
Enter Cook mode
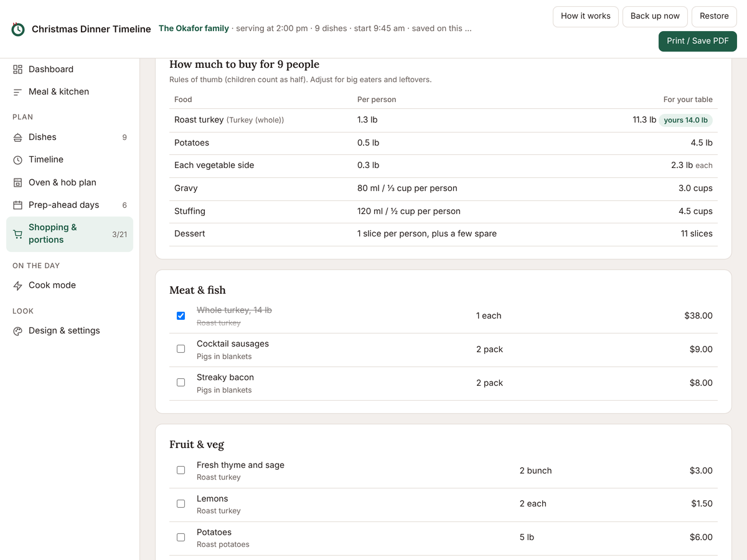coord(70,286)
